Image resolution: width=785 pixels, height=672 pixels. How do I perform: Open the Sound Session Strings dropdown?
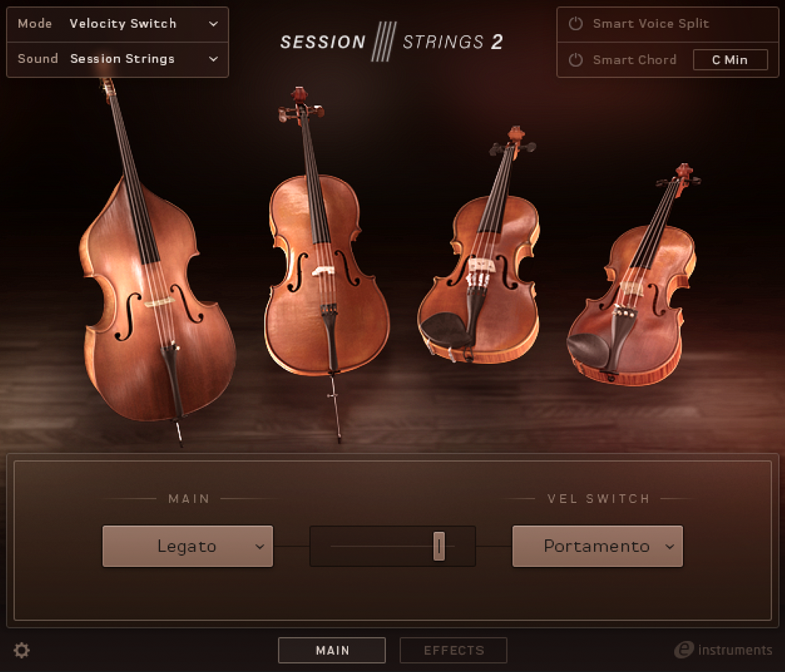118,59
